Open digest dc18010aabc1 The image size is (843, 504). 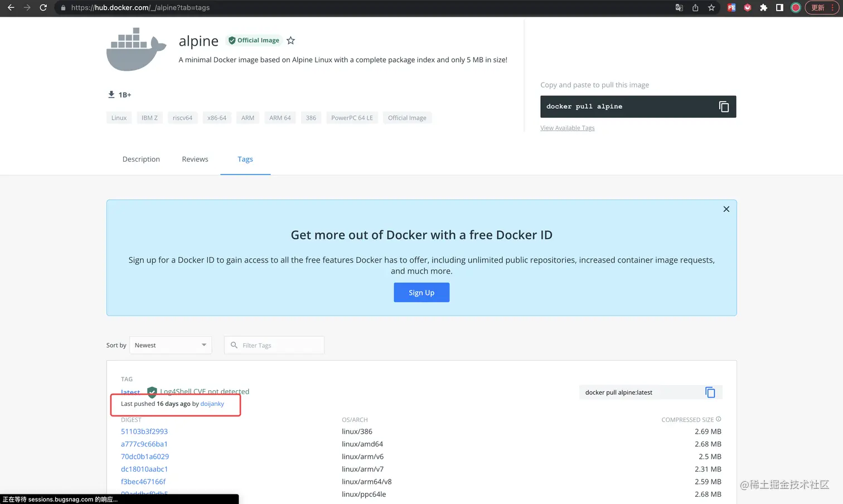(144, 469)
